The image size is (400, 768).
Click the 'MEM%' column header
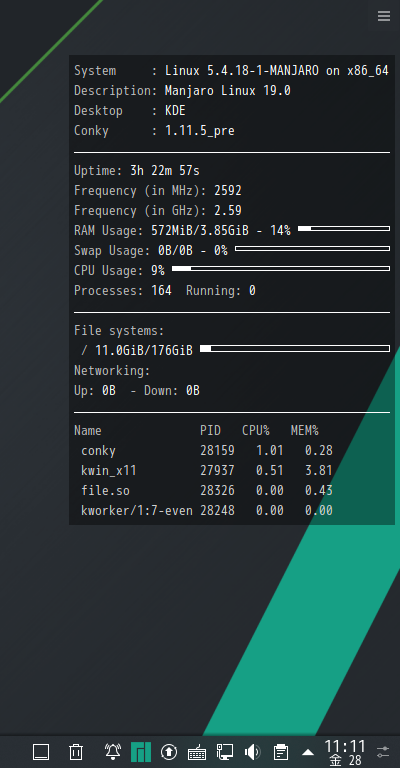point(305,431)
